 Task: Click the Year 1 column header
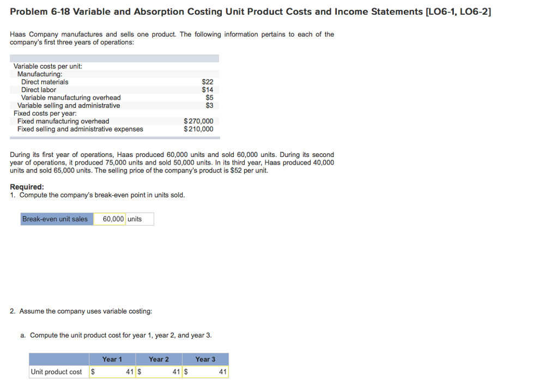click(x=112, y=359)
